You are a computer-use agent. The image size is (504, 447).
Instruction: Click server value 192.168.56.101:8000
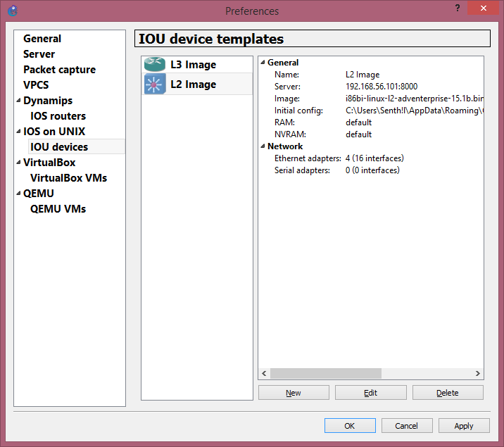click(x=382, y=87)
